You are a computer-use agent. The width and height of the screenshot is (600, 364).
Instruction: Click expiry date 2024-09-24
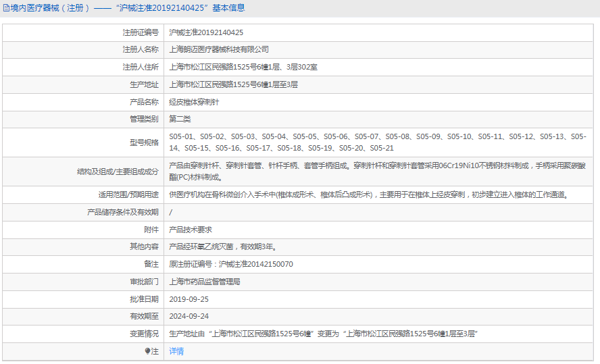189,316
